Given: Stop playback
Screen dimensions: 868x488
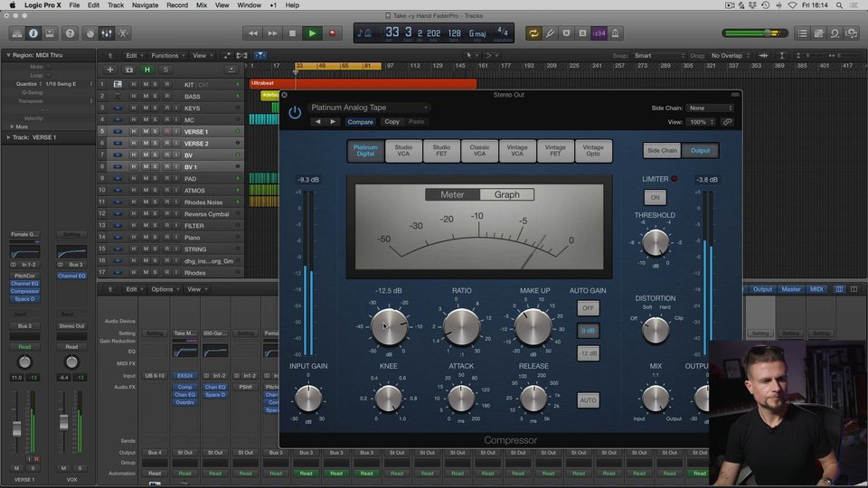Looking at the screenshot, I should (292, 33).
